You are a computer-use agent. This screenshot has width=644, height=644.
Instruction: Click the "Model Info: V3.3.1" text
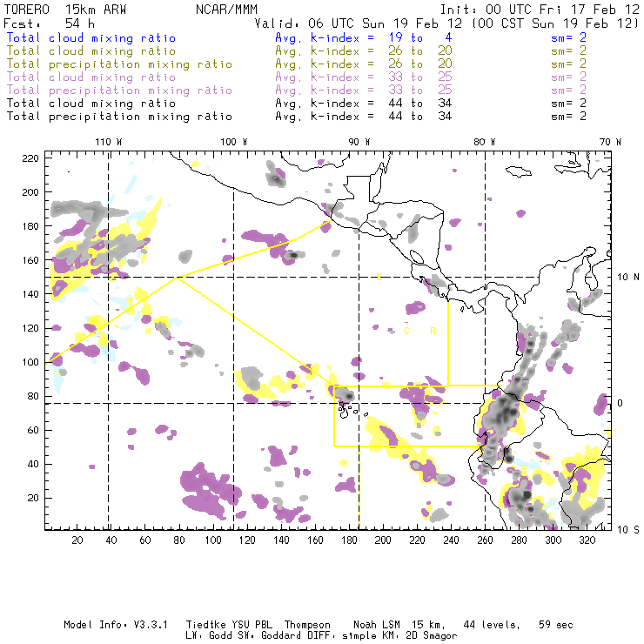116,625
